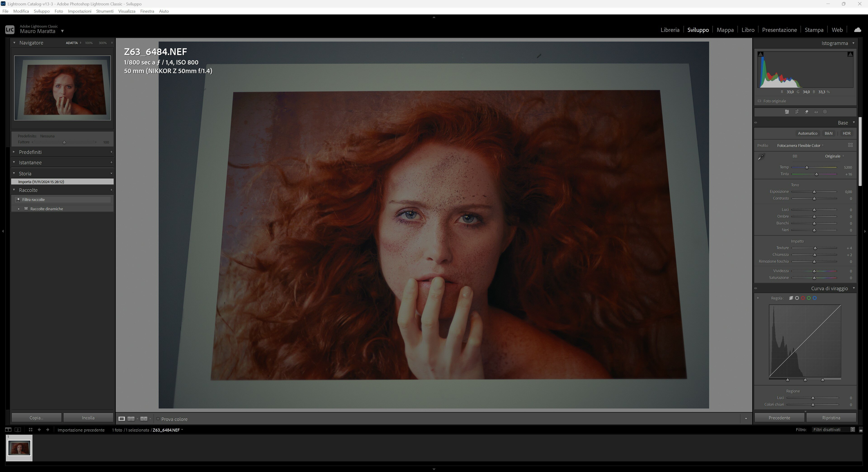Open the identity plate dropdown next to Mauro Maratta

(62, 31)
